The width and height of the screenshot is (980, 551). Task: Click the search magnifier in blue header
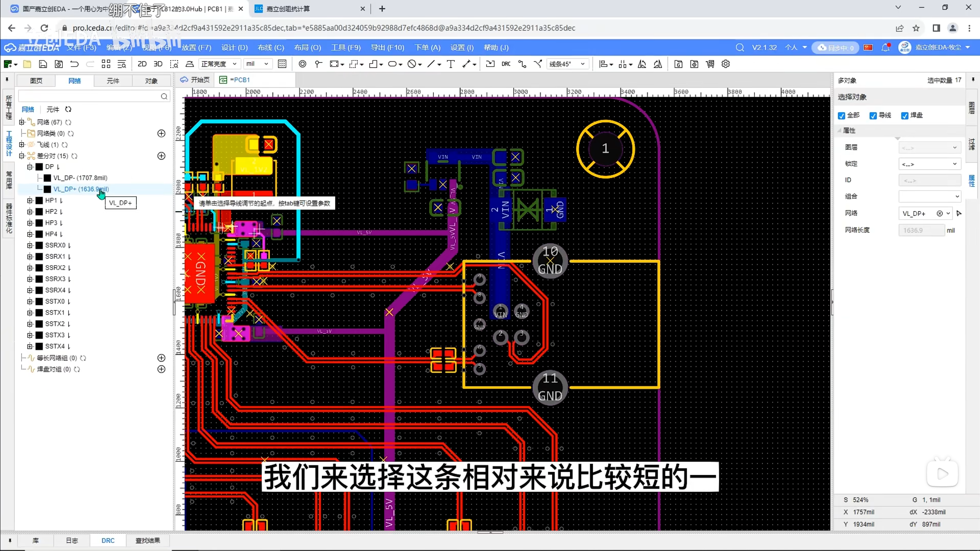(x=740, y=47)
